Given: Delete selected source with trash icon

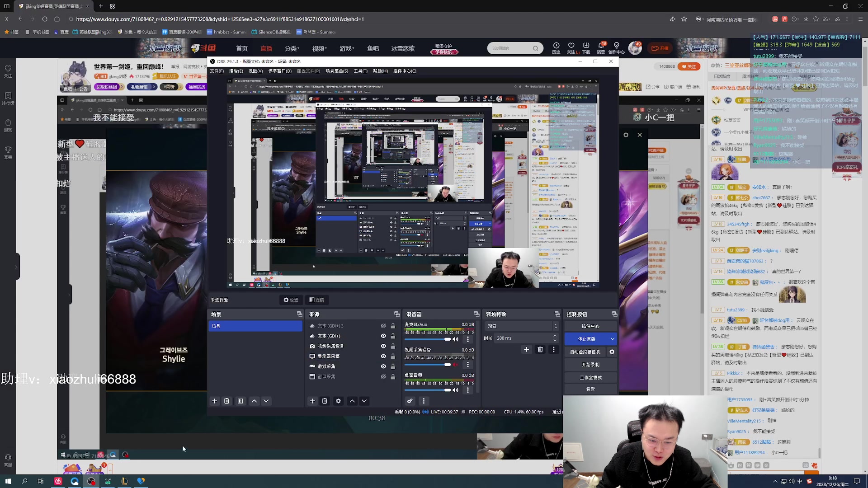Looking at the screenshot, I should tap(325, 401).
